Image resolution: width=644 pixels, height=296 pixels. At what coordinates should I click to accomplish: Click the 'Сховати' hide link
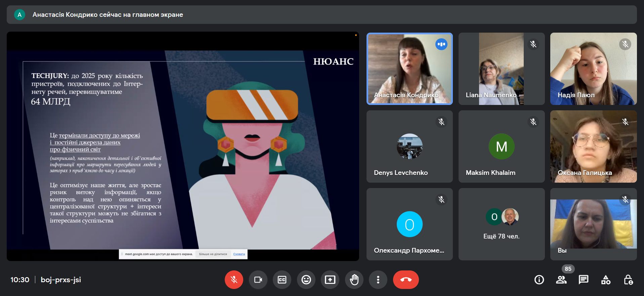(239, 254)
